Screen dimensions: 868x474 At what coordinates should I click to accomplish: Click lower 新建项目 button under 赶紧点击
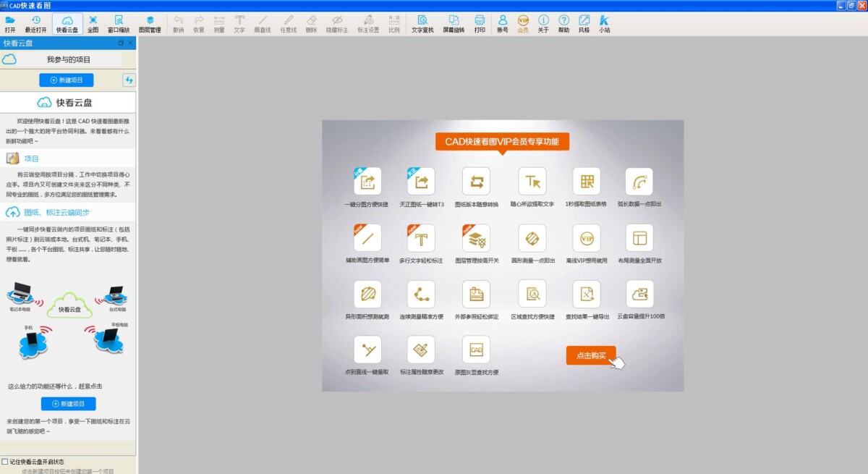pyautogui.click(x=68, y=404)
